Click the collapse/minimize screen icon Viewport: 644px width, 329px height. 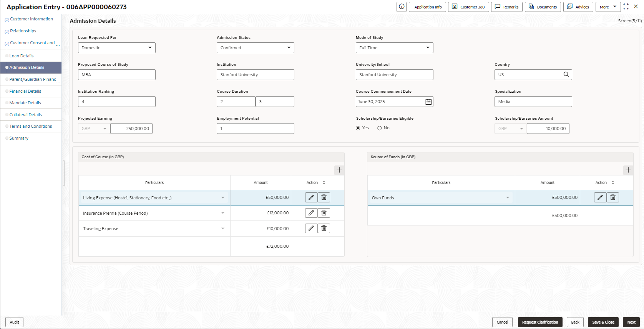tap(626, 7)
